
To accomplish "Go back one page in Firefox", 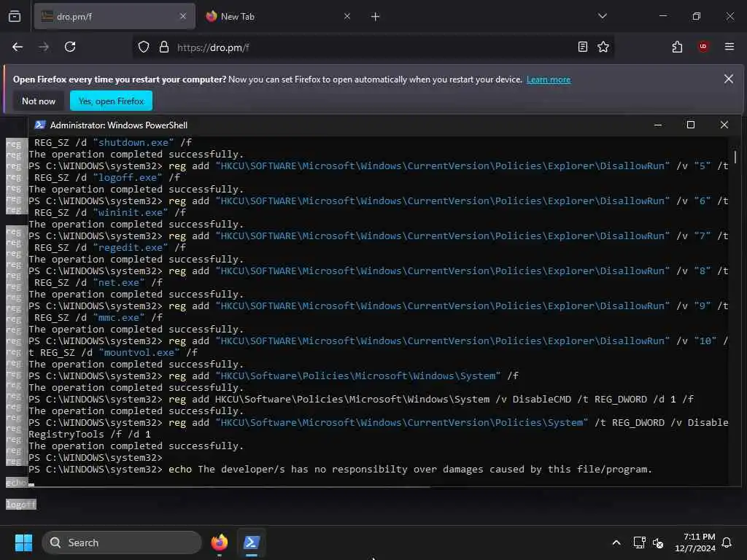I will (x=18, y=47).
